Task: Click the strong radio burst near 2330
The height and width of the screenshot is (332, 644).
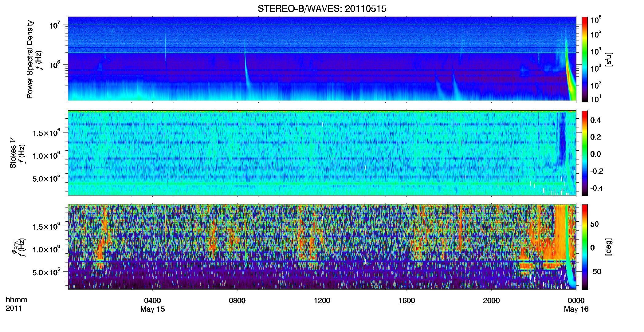Action: point(569,72)
